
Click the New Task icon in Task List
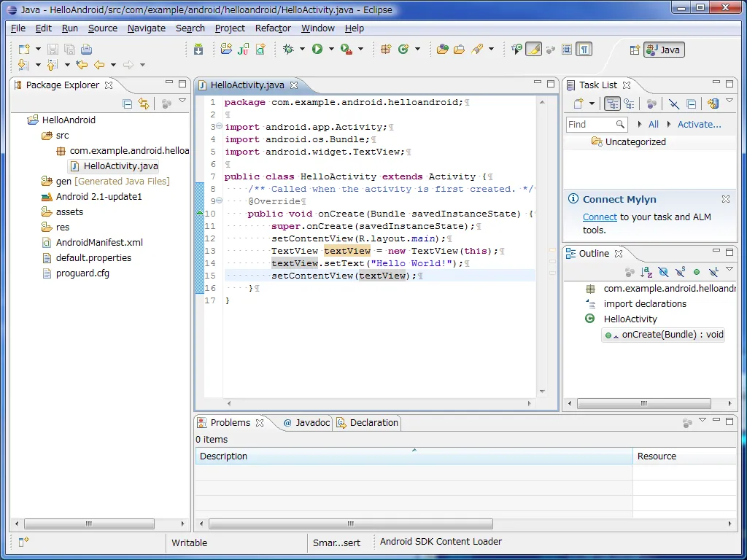578,104
